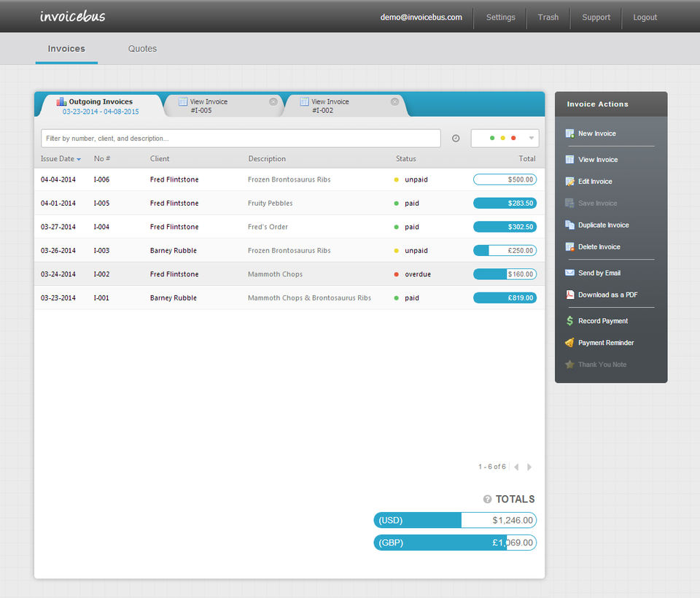Screen dimensions: 700x598
Task: Click the Record Payment dollar icon
Action: [569, 321]
